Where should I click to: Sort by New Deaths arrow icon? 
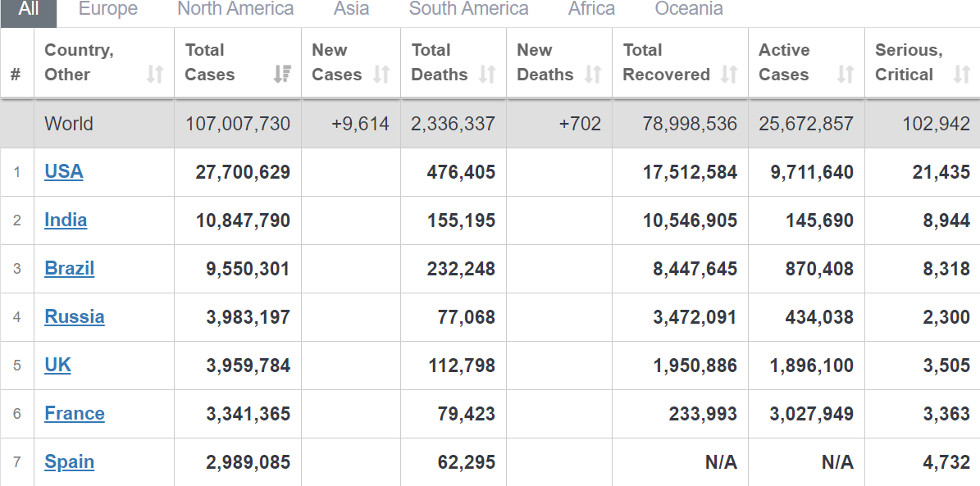click(593, 75)
